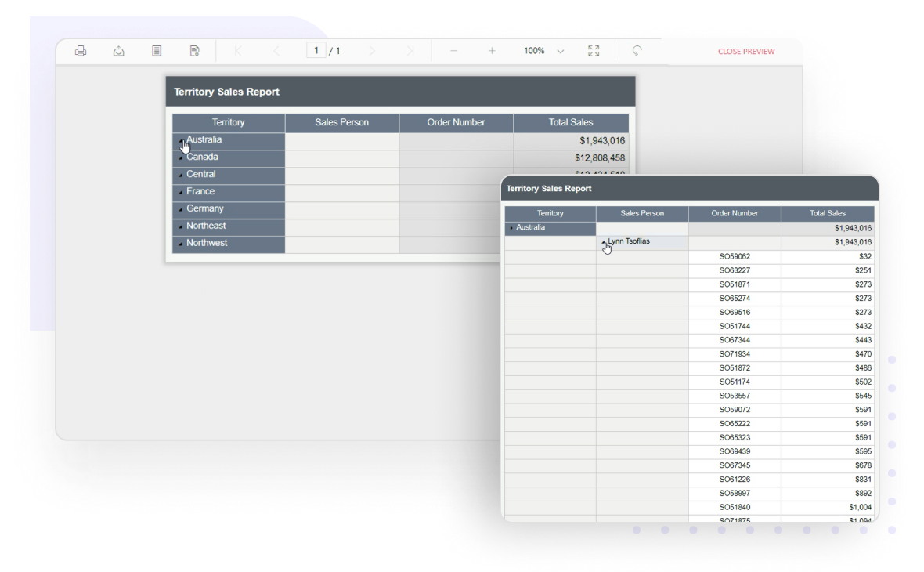This screenshot has width=924, height=572.
Task: Expand the Australia territory row in main report
Action: pos(180,142)
